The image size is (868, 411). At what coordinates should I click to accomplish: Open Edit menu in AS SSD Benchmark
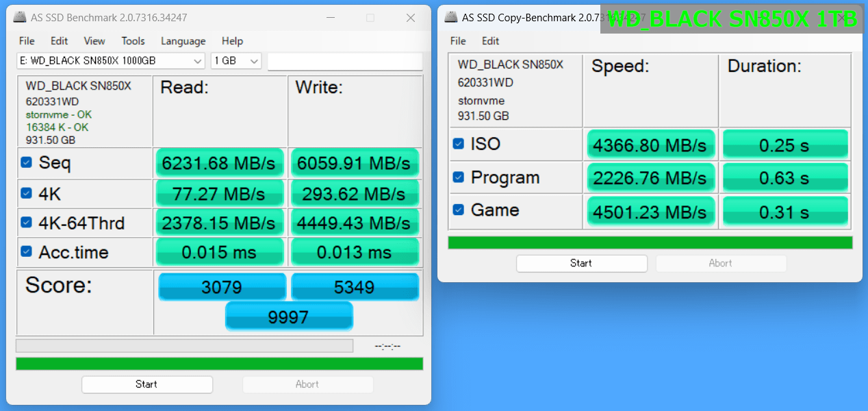(60, 41)
